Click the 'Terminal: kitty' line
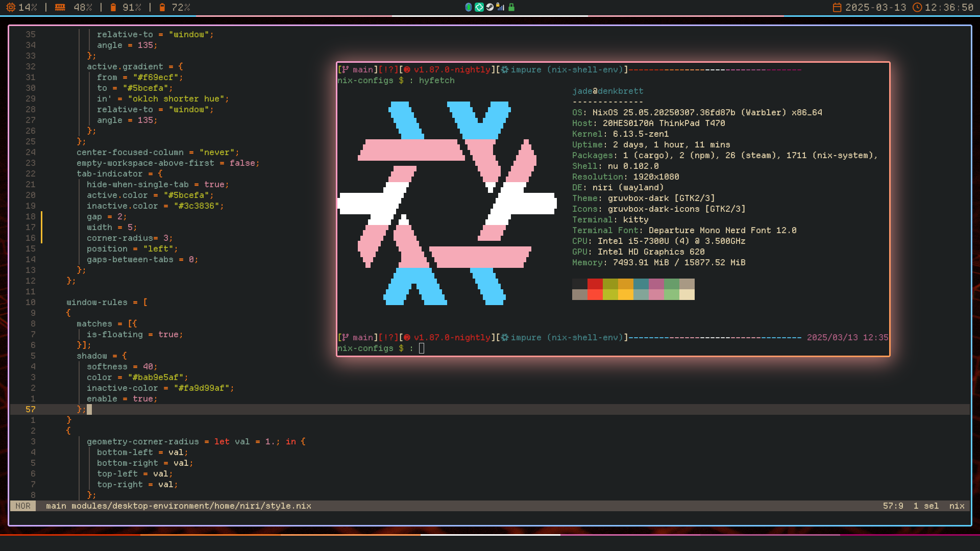Screen dimensions: 980x551 pos(610,219)
